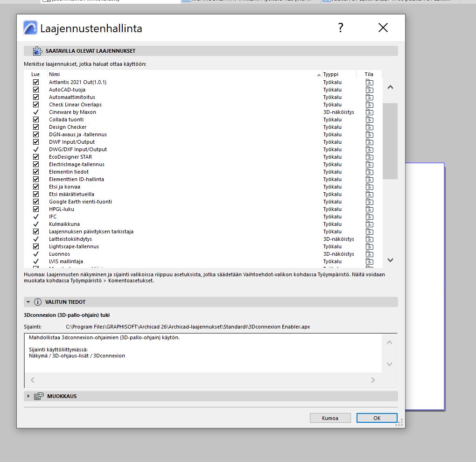Click the Muokkaus section icon

39,396
